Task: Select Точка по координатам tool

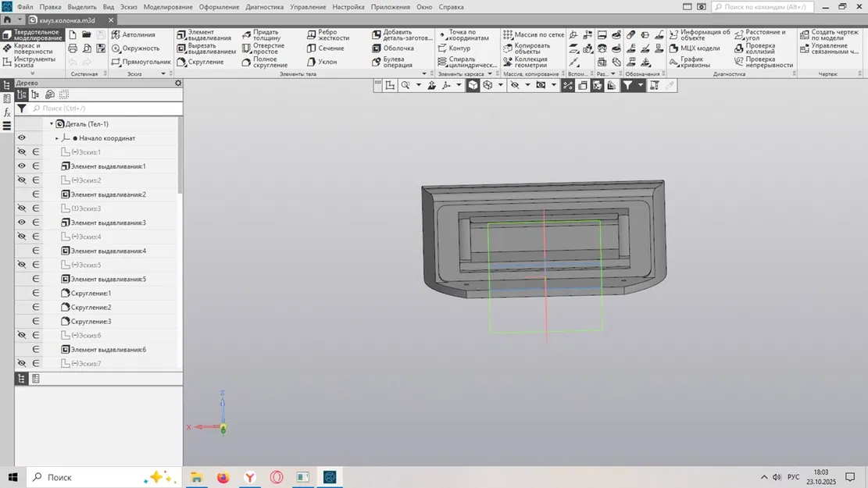Action: point(463,35)
